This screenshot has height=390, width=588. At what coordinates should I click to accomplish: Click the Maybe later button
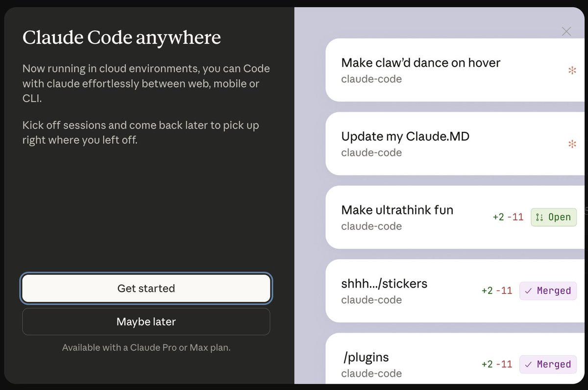(x=146, y=322)
